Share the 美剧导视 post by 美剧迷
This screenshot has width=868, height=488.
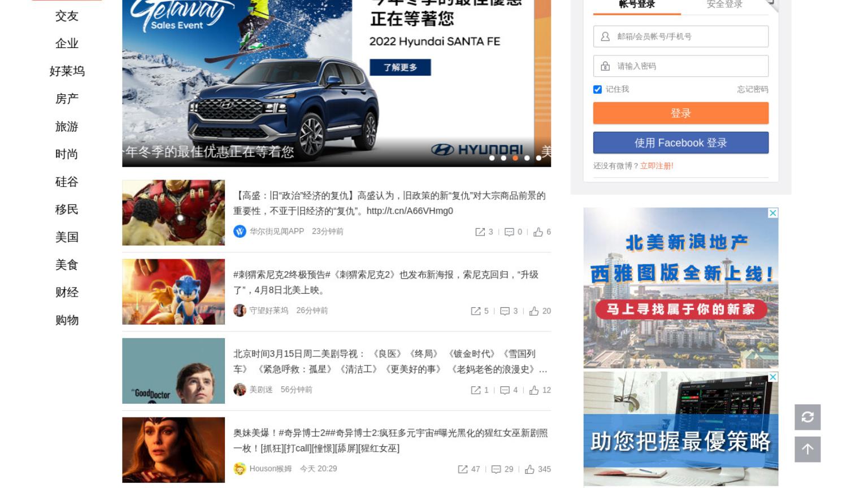pos(476,390)
